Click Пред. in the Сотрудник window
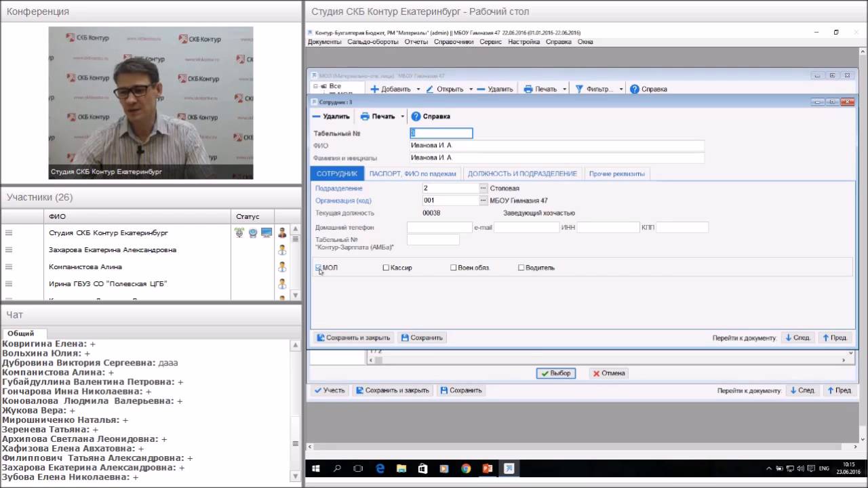 click(x=834, y=338)
